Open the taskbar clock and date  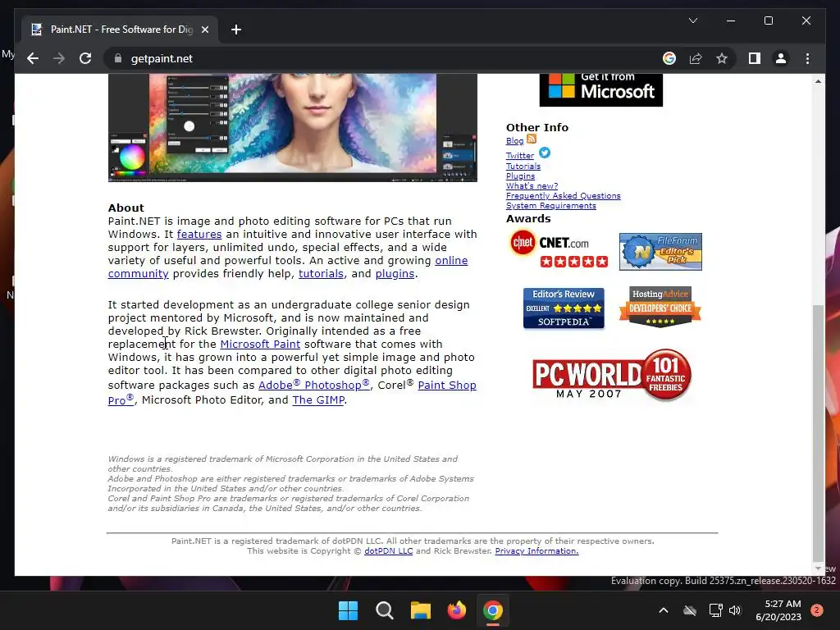pos(778,610)
